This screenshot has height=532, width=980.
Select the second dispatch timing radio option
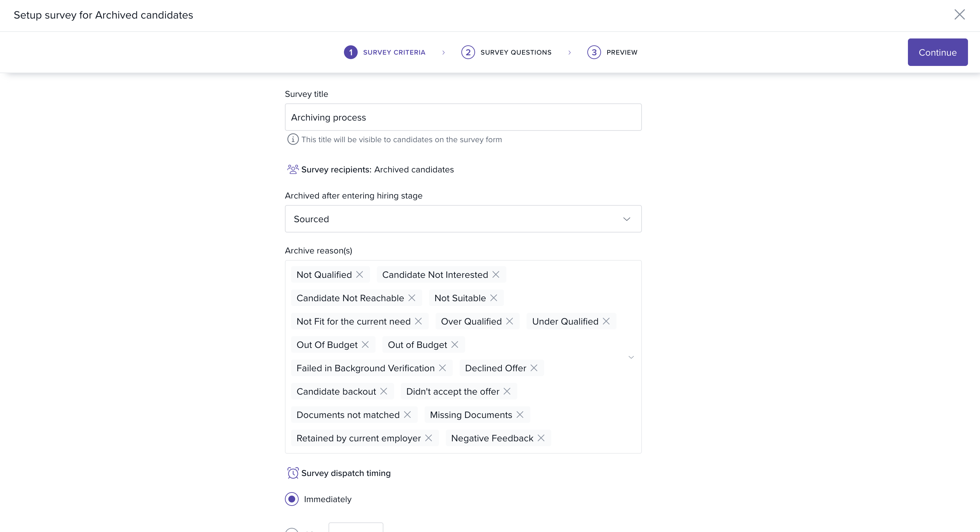coord(292,530)
